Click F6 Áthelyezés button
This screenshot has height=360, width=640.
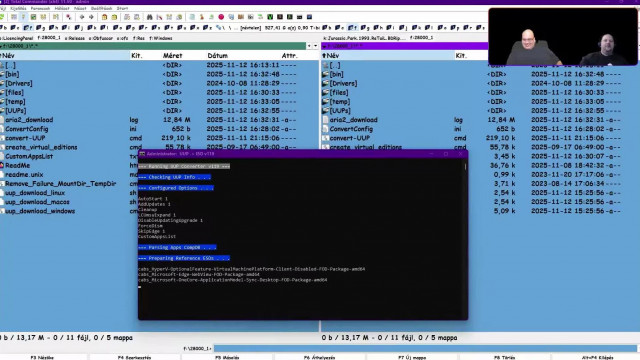pos(319,357)
